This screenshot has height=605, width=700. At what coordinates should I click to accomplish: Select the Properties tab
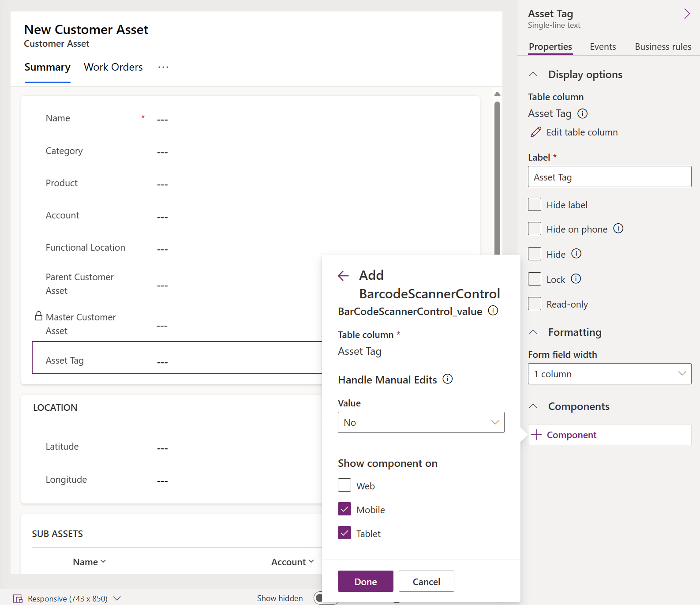[550, 47]
